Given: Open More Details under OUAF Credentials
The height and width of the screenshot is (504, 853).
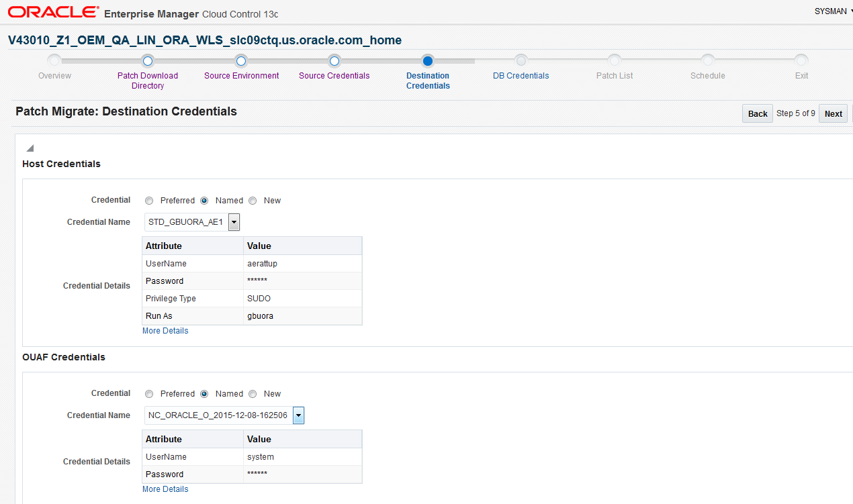Looking at the screenshot, I should pyautogui.click(x=165, y=489).
